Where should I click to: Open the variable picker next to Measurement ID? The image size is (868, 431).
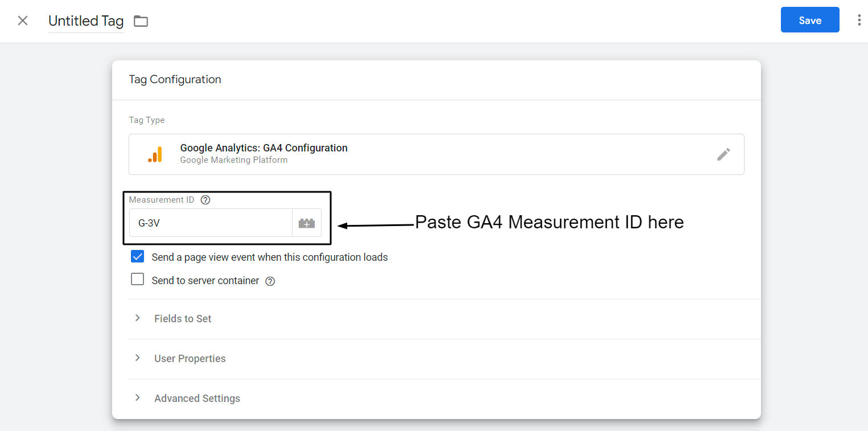[306, 223]
